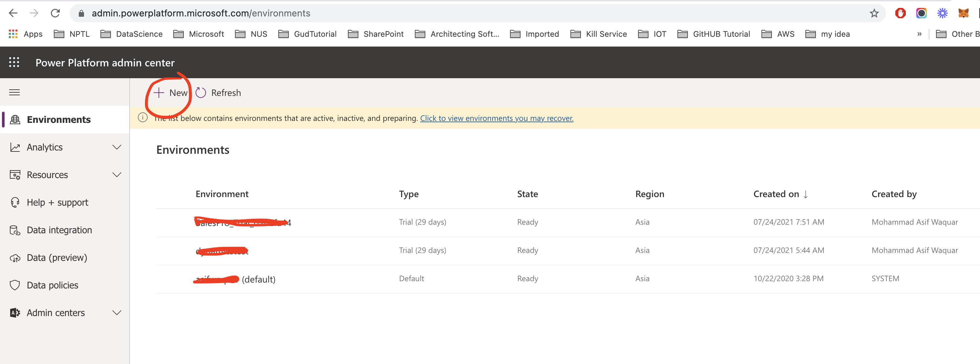Screen dimensions: 980x364
Task: Open Help + support via headset icon
Action: (x=15, y=202)
